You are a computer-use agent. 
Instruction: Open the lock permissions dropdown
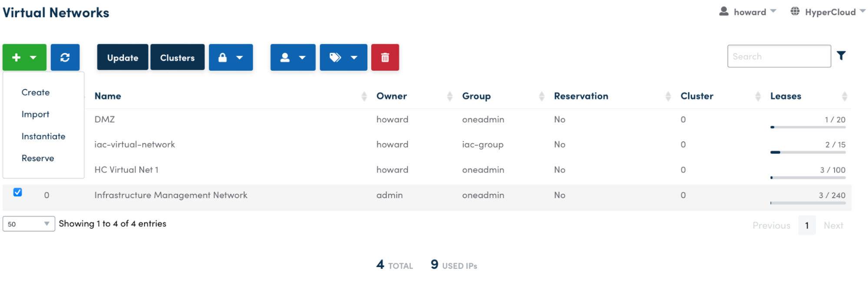(x=231, y=57)
